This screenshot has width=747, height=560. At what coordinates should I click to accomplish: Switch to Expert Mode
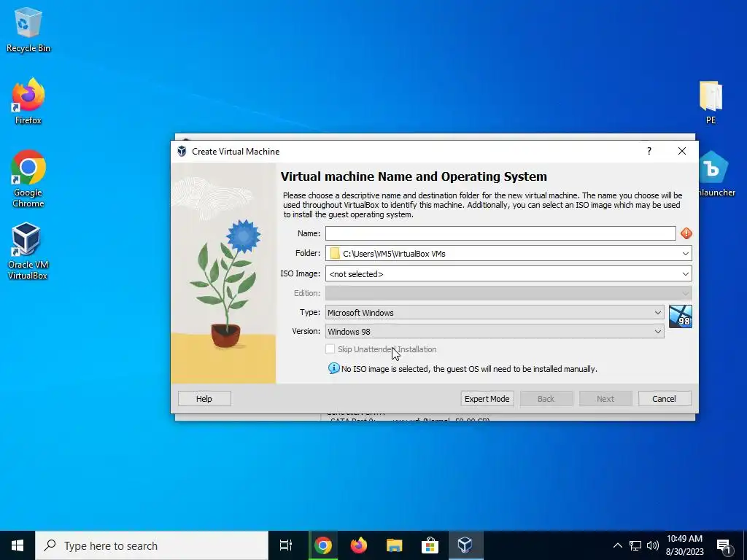click(x=487, y=399)
